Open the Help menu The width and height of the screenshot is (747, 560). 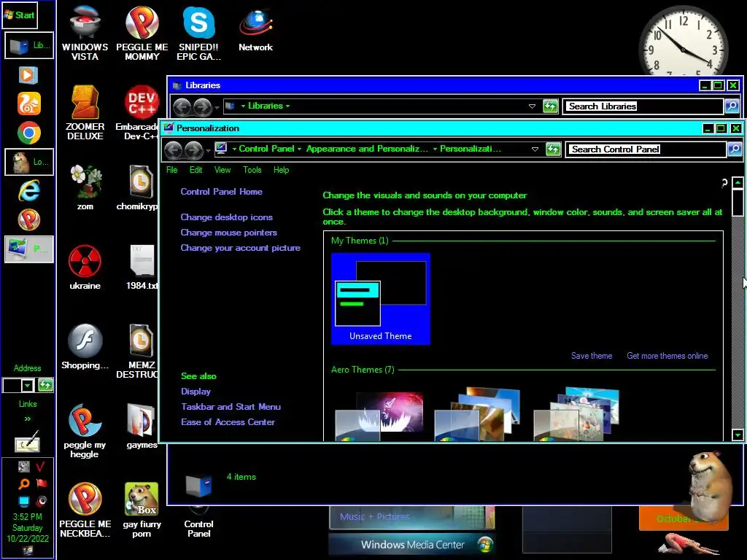tap(281, 170)
